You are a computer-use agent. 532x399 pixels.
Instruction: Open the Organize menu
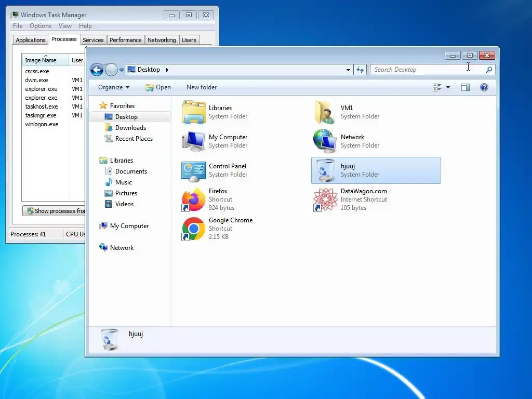click(114, 87)
